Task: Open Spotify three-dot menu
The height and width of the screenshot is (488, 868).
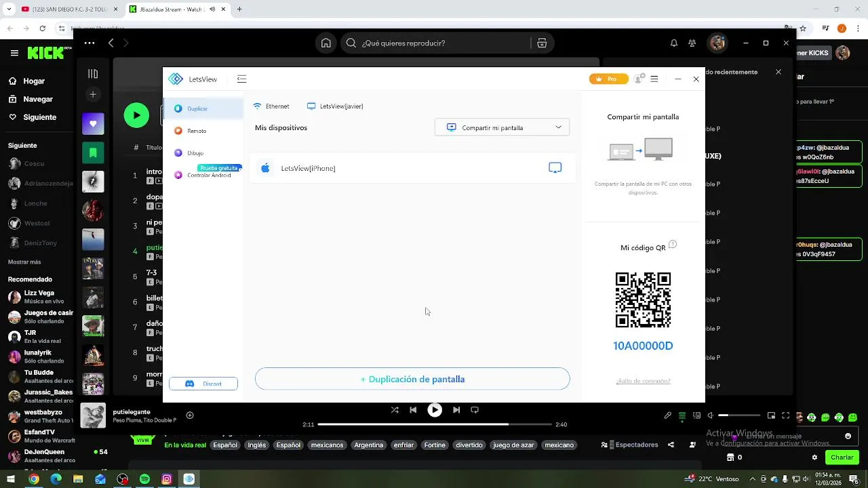Action: click(90, 43)
